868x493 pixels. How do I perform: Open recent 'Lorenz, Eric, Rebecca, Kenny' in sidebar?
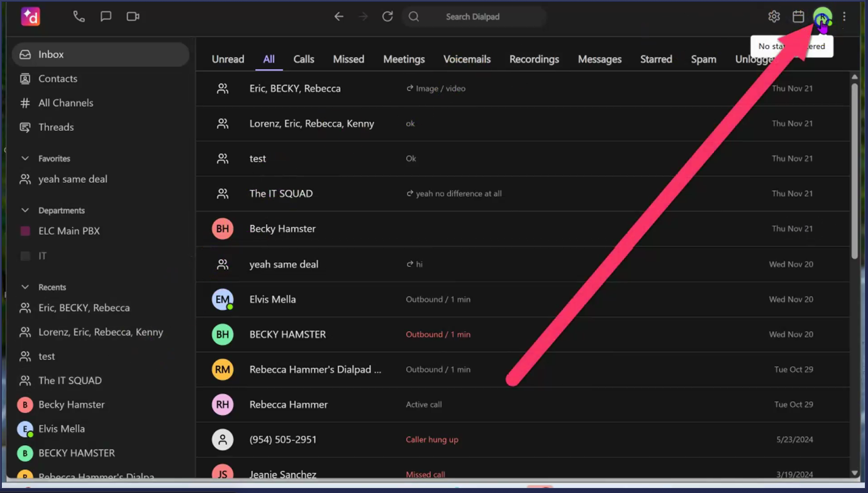click(x=101, y=332)
